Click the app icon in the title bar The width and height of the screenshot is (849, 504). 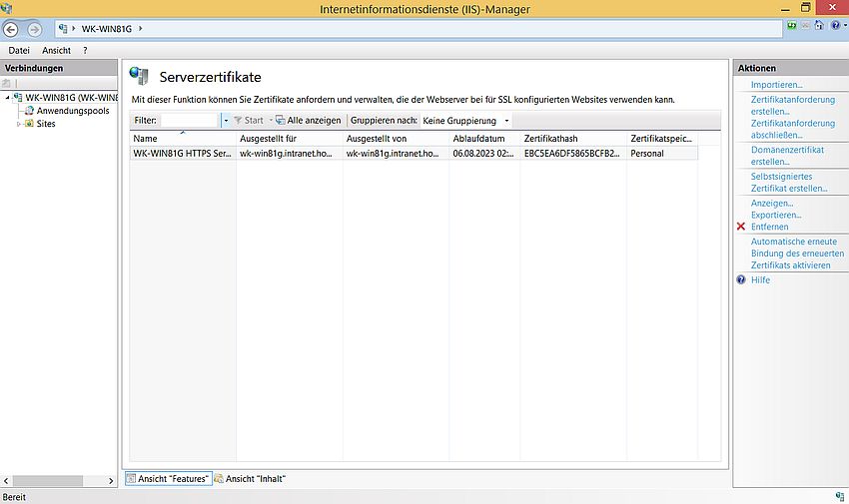pyautogui.click(x=7, y=8)
